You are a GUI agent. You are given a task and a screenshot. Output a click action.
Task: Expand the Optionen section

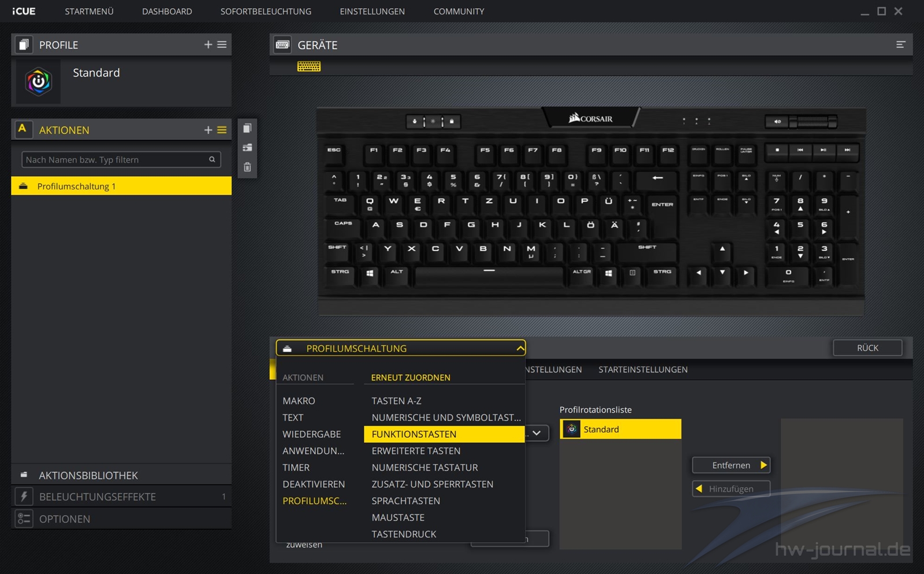click(121, 519)
